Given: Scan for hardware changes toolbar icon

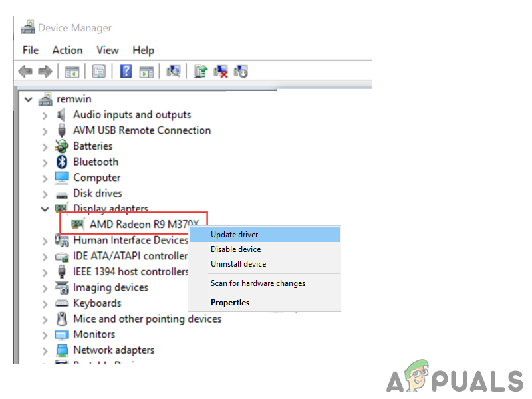Looking at the screenshot, I should coord(174,71).
